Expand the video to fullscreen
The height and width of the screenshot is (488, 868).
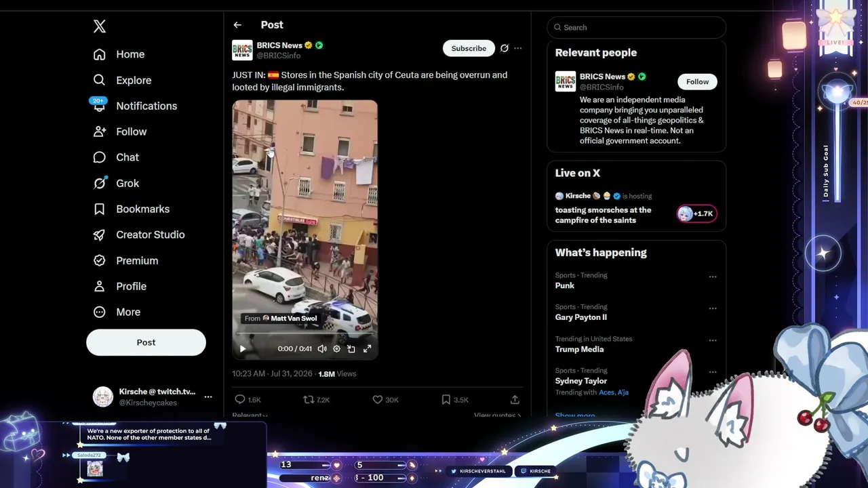[x=367, y=349]
